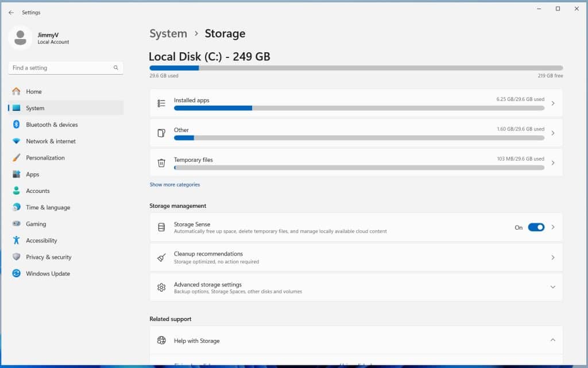
Task: Click the Find a setting search box
Action: point(65,67)
